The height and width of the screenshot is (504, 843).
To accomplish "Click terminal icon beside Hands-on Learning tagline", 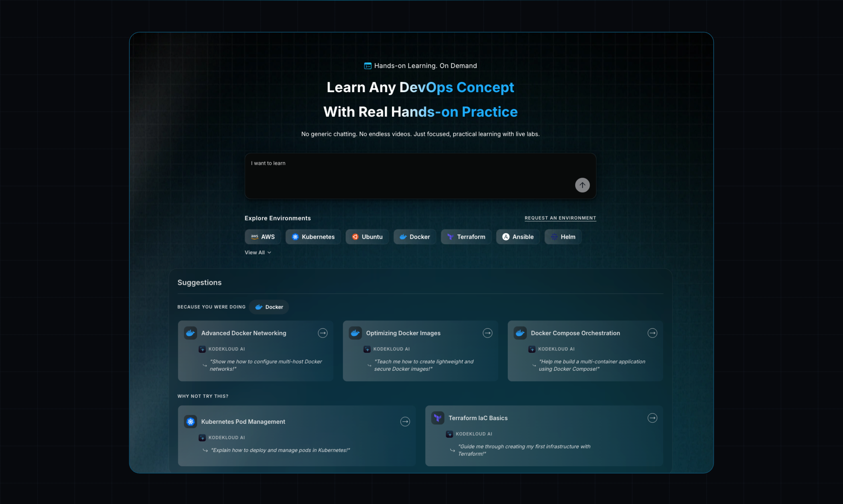I will coord(367,66).
